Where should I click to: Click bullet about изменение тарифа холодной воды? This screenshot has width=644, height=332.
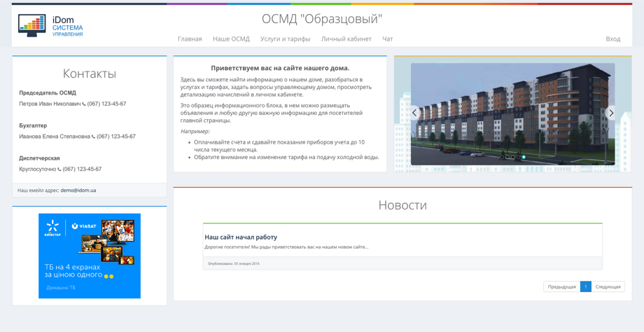[287, 158]
